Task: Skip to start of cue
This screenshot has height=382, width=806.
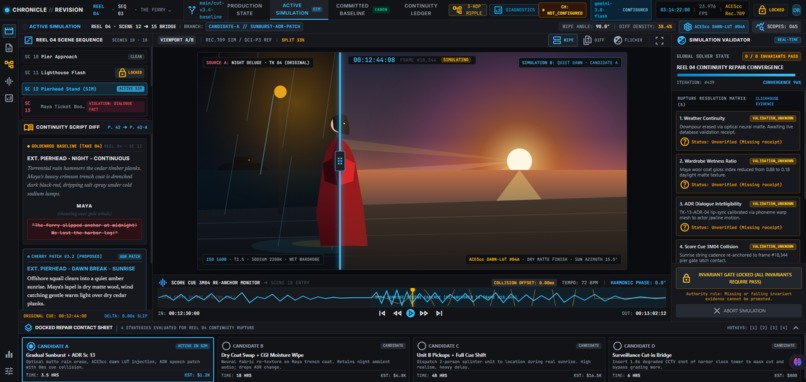Action: point(382,313)
